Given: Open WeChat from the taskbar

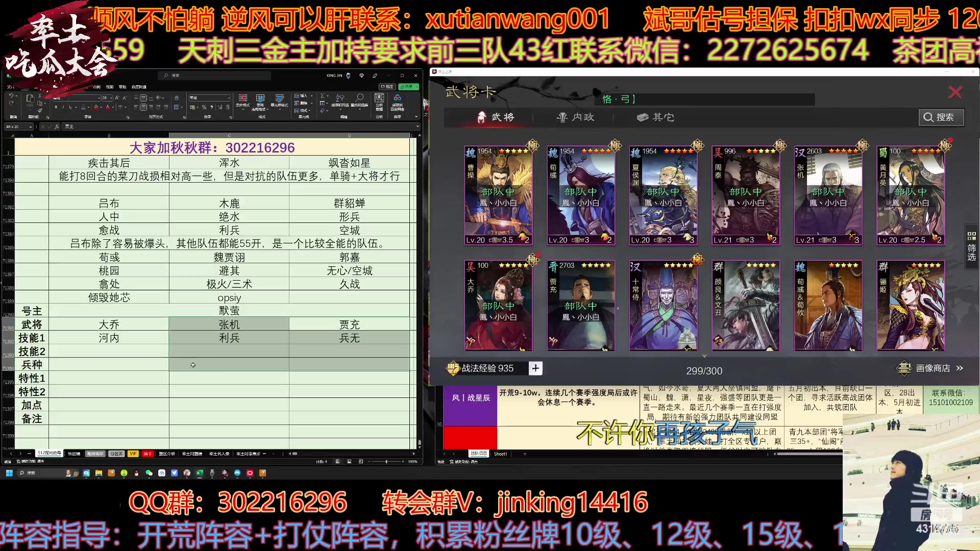Looking at the screenshot, I should click(149, 473).
